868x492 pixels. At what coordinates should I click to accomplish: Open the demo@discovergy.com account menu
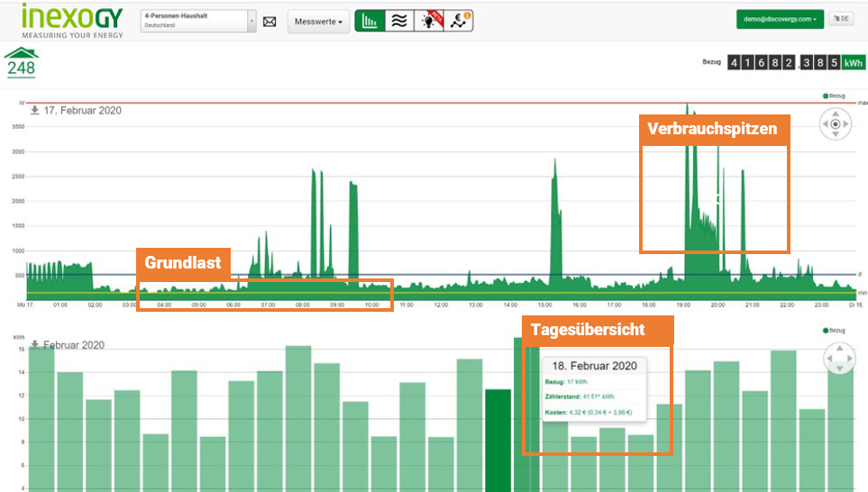tap(780, 19)
